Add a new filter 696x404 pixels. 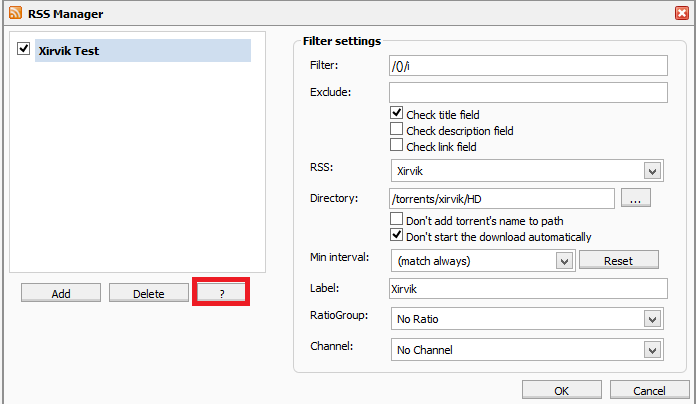coord(61,293)
